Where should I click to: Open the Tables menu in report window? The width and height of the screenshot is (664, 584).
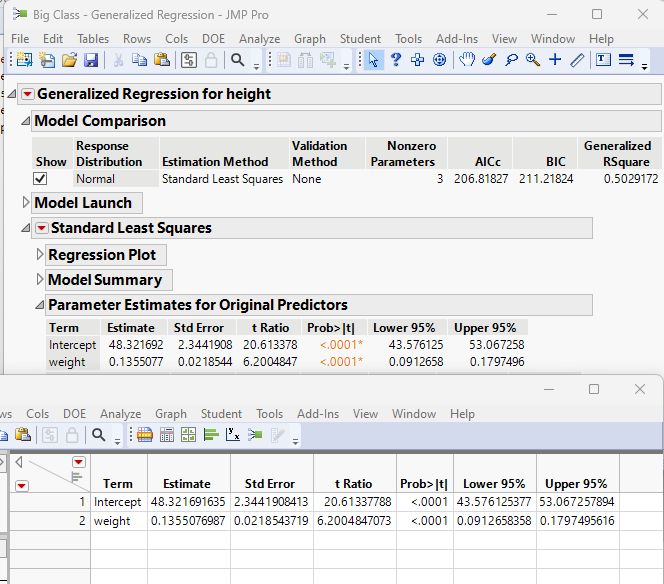point(93,39)
